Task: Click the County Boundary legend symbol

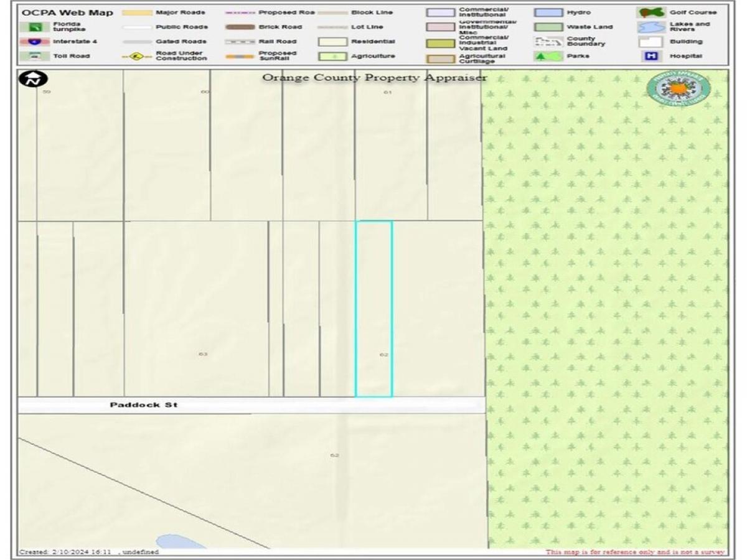Action: (x=548, y=42)
